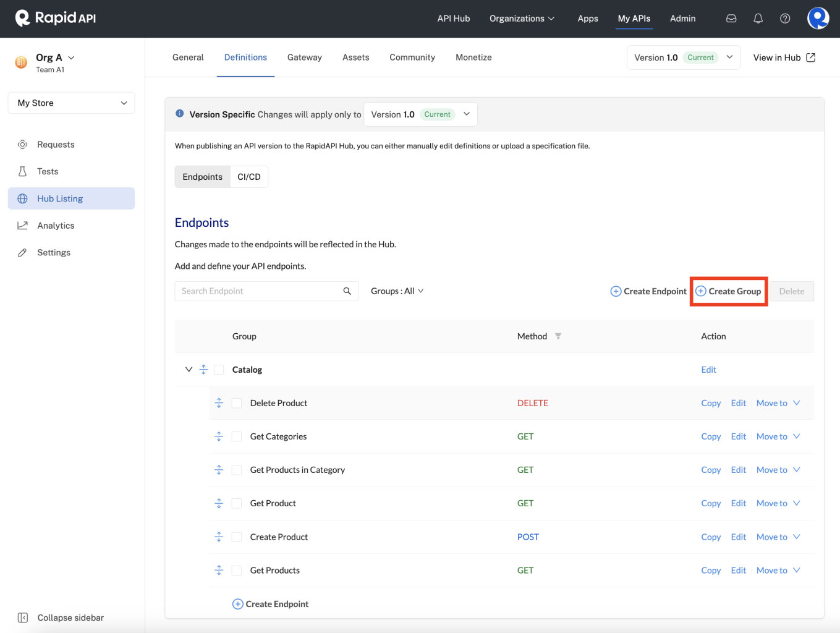This screenshot has height=633, width=840.
Task: Click the Search Endpoint field
Action: [x=266, y=291]
